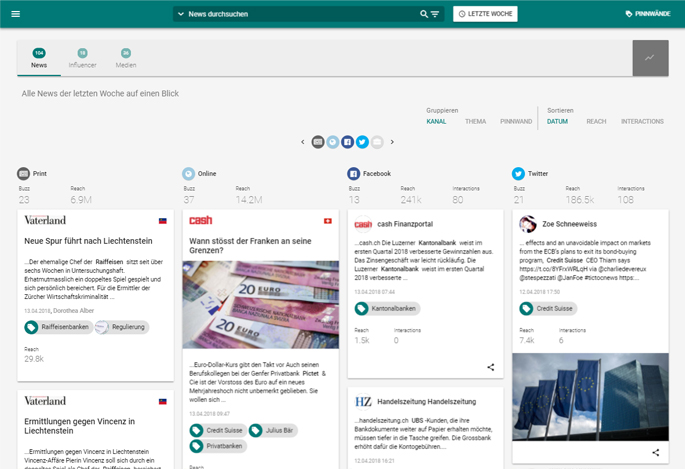Switch to the News tab
685x469 pixels.
[x=39, y=58]
